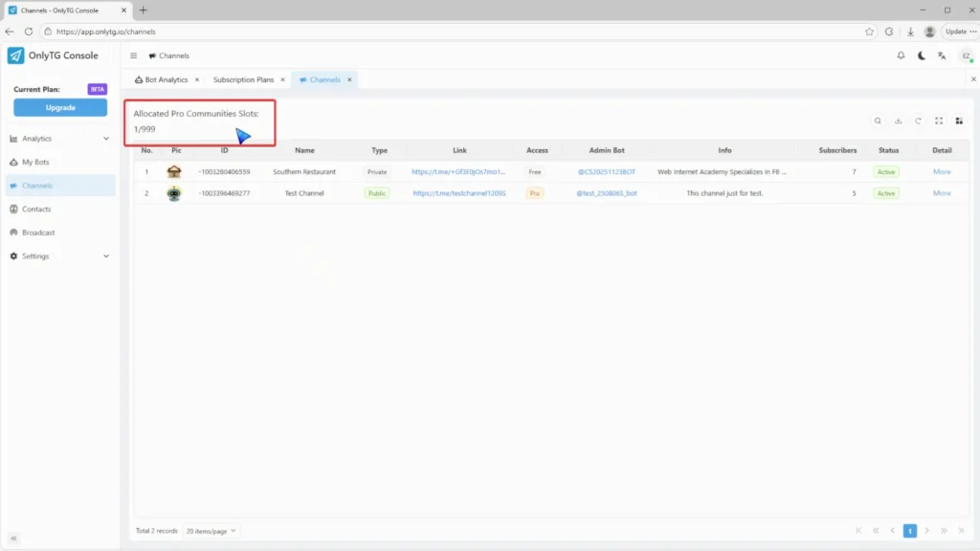Click the Test Channel profile picture
The height and width of the screenshot is (551, 980).
[x=174, y=193]
